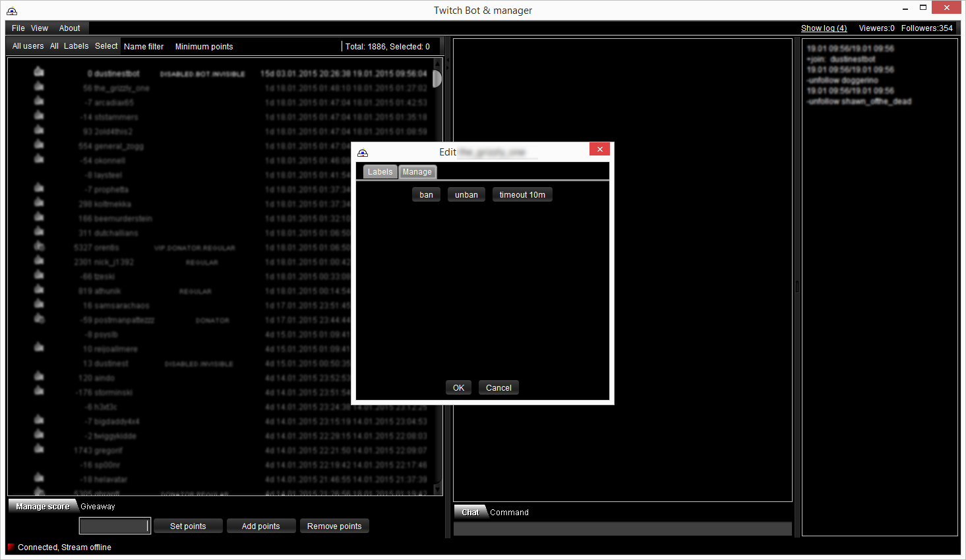Select the Manage tab in Edit dialog

[417, 172]
